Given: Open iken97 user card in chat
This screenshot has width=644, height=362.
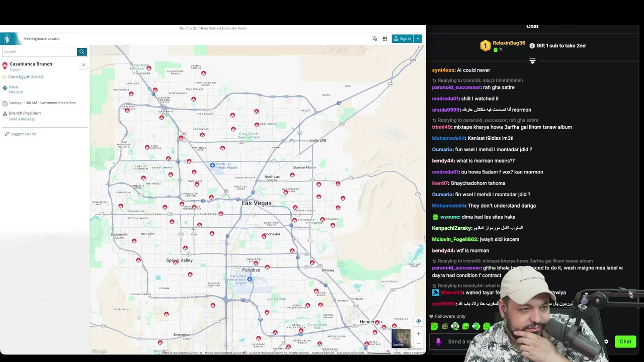Looking at the screenshot, I should [x=440, y=184].
